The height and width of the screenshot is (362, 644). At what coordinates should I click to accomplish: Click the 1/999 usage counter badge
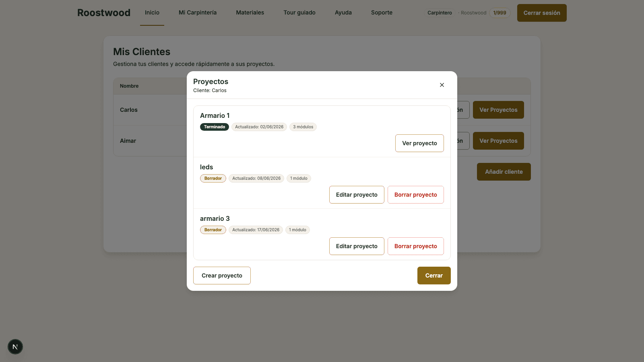click(500, 13)
